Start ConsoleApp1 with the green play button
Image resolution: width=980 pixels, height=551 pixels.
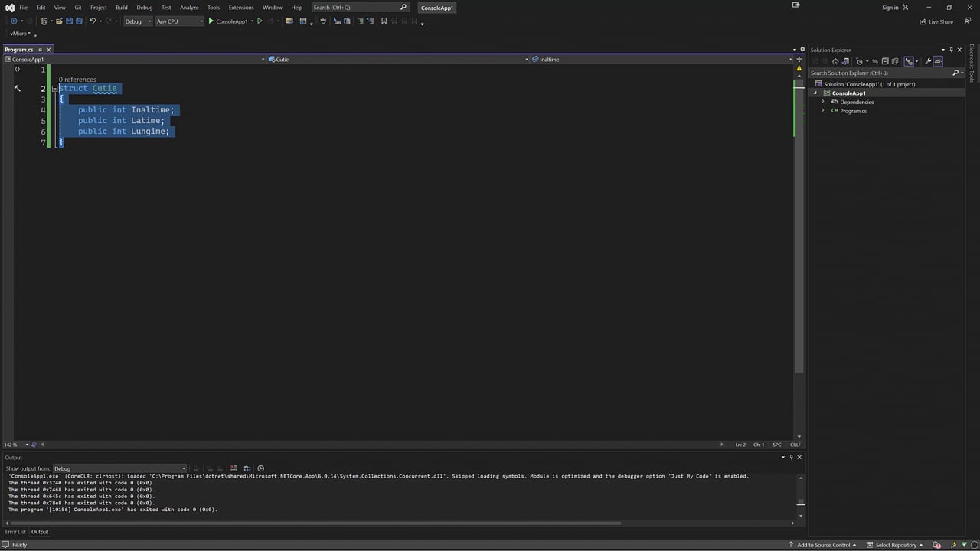click(211, 21)
